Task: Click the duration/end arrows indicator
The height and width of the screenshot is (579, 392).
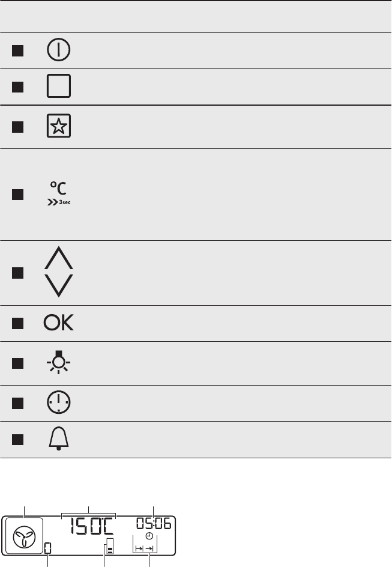Action: tap(144, 548)
